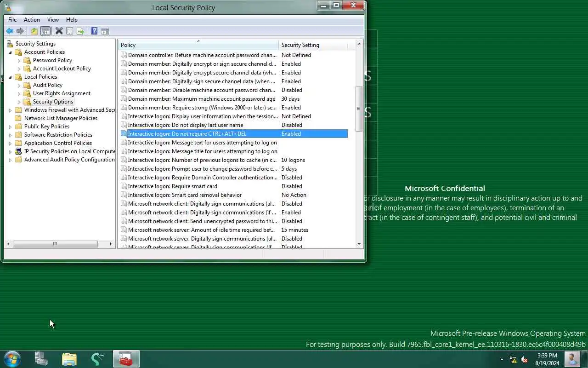Click the network tray icon

(513, 360)
